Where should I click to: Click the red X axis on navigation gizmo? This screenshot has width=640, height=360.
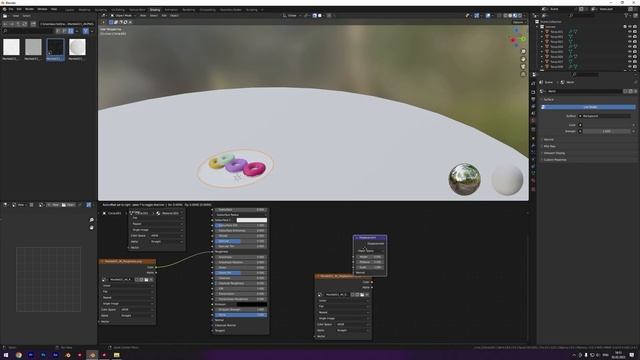(513, 40)
